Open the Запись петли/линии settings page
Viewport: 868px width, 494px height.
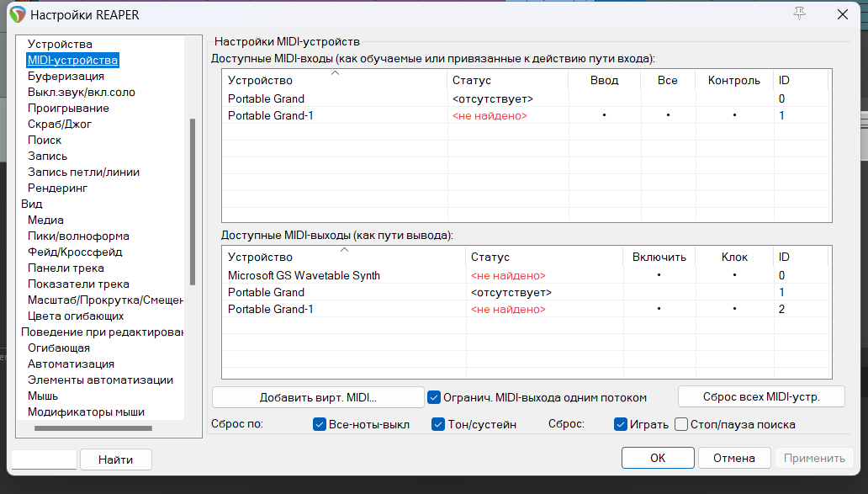pyautogui.click(x=83, y=173)
